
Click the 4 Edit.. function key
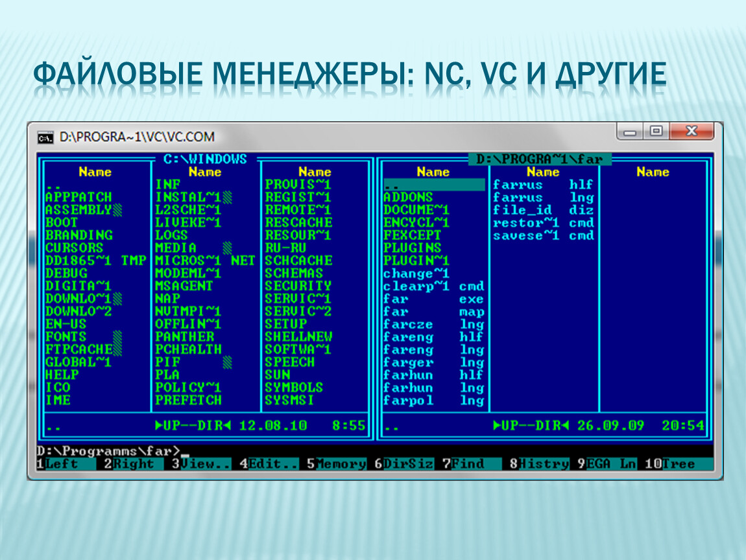click(269, 464)
